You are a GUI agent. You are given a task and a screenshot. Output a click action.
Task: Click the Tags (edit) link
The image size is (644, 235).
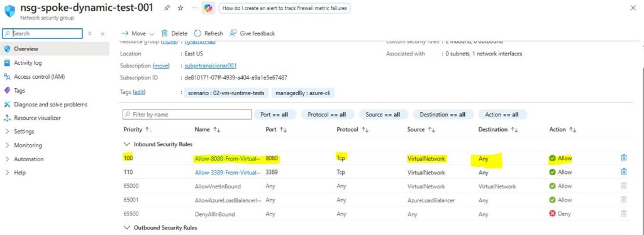(x=139, y=92)
